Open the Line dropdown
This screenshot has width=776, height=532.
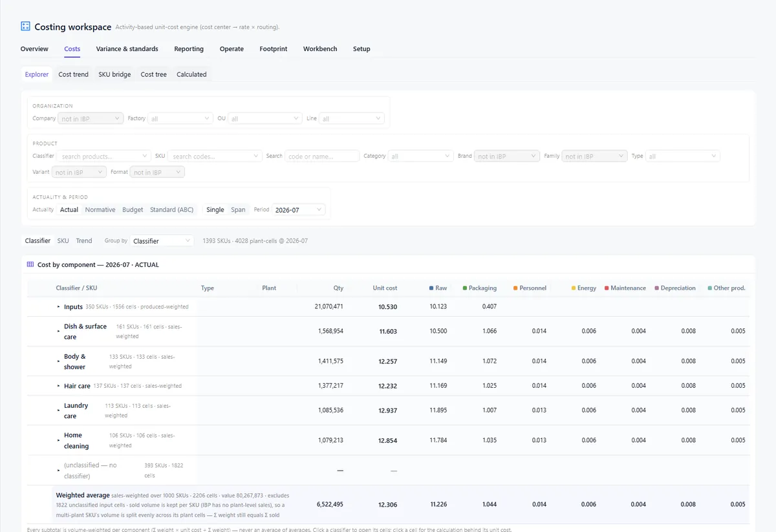point(352,119)
